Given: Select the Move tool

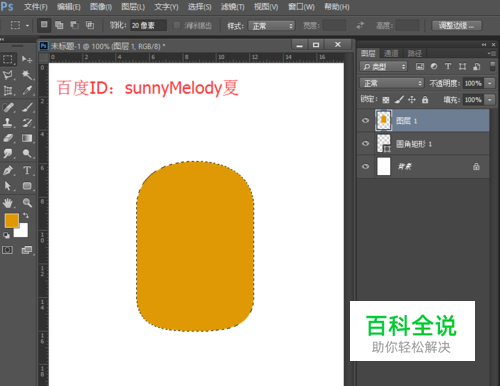Looking at the screenshot, I should pos(27,59).
